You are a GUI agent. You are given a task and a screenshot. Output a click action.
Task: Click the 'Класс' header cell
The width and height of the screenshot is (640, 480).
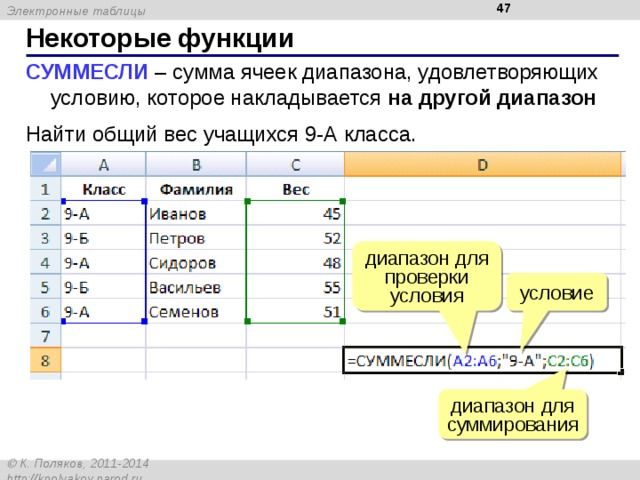coord(103,189)
